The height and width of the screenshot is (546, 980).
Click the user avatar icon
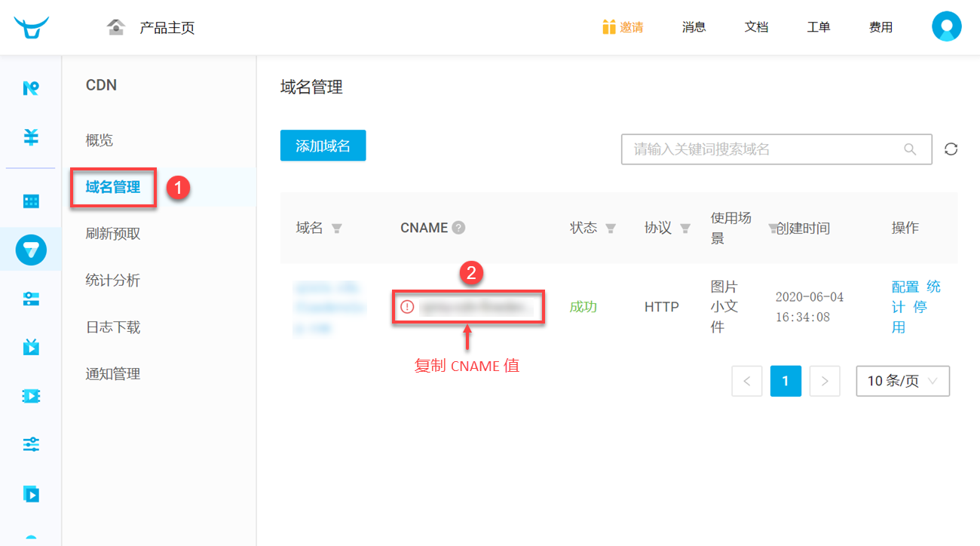click(947, 26)
